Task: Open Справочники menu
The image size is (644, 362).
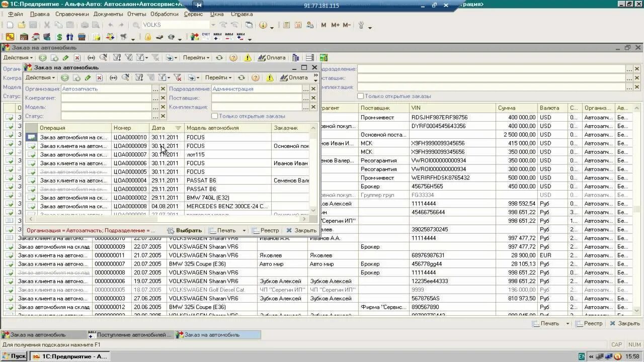Action: (72, 14)
